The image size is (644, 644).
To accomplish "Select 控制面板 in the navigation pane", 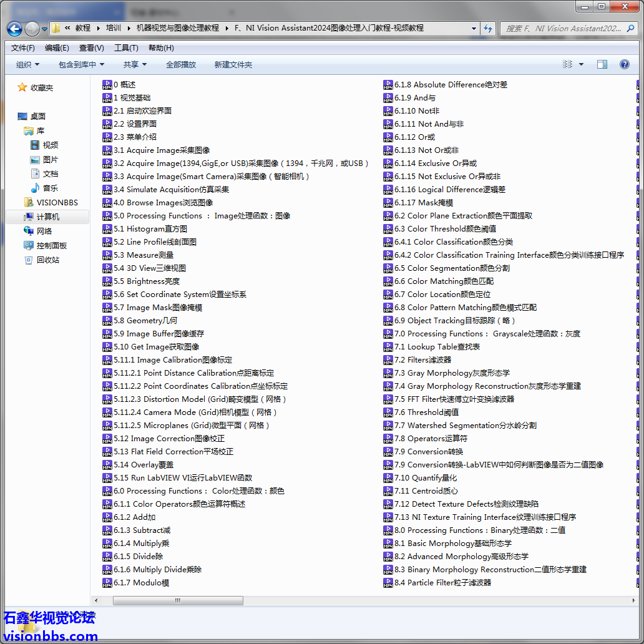I will click(x=51, y=246).
